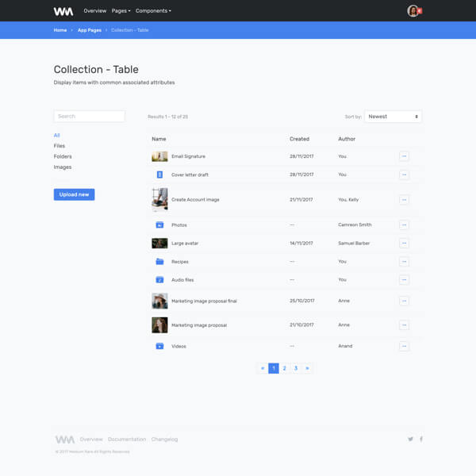Click the Videos folder icon

[x=159, y=347]
